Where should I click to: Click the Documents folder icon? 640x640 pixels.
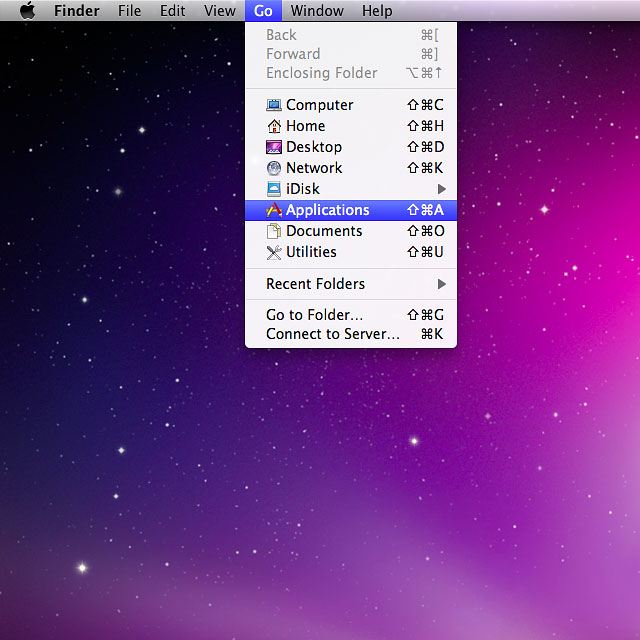(274, 231)
